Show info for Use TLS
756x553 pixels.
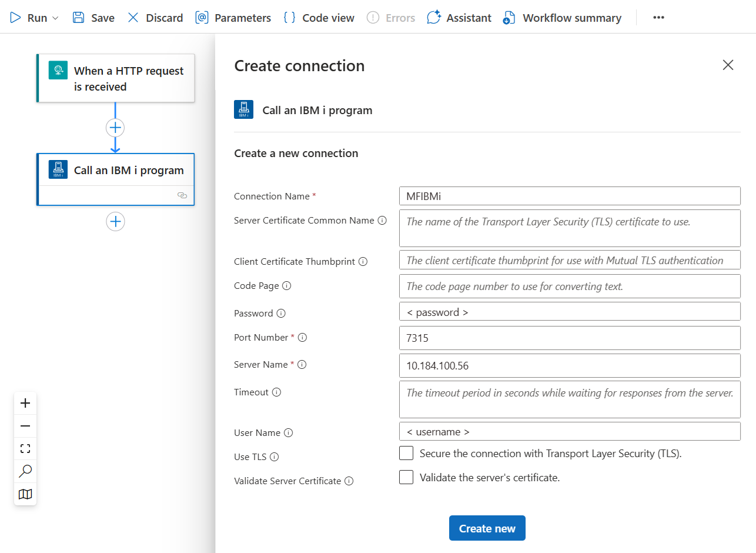[274, 457]
